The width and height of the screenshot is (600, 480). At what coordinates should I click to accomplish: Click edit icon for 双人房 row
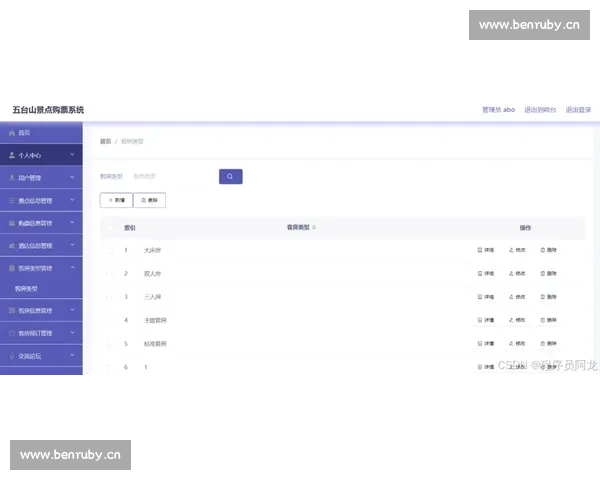point(511,273)
